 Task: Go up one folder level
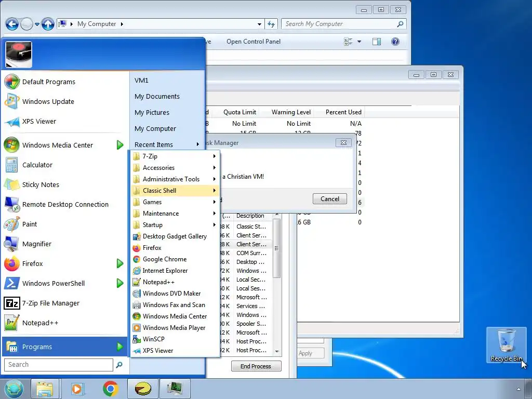48,24
